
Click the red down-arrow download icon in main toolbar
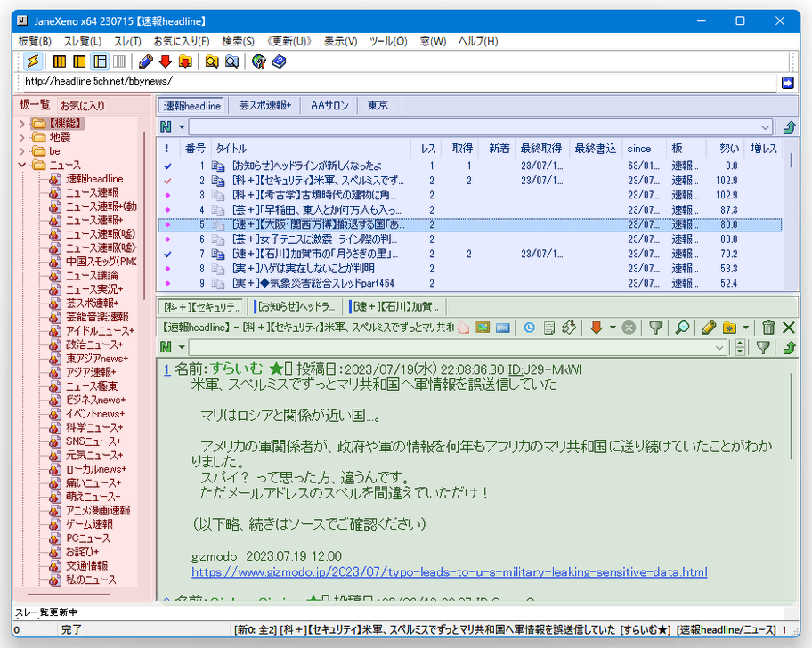click(x=166, y=61)
